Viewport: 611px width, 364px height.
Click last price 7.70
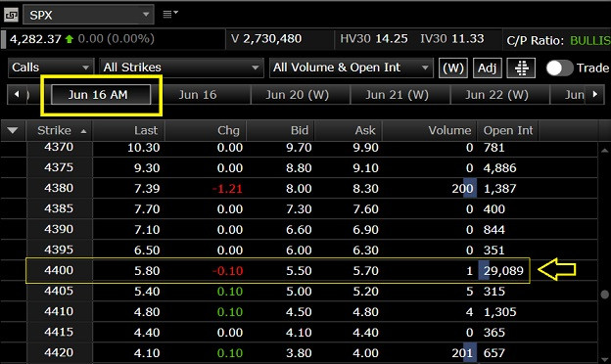click(147, 209)
